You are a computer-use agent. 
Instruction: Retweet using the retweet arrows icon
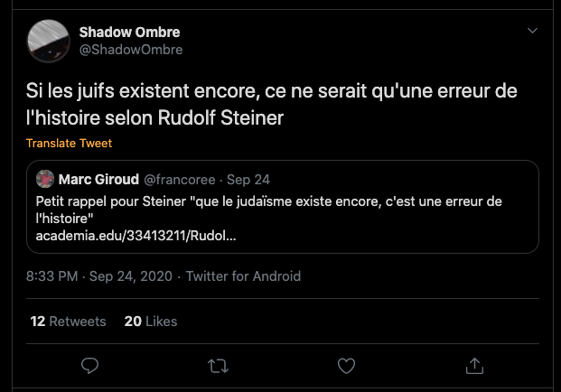click(218, 365)
